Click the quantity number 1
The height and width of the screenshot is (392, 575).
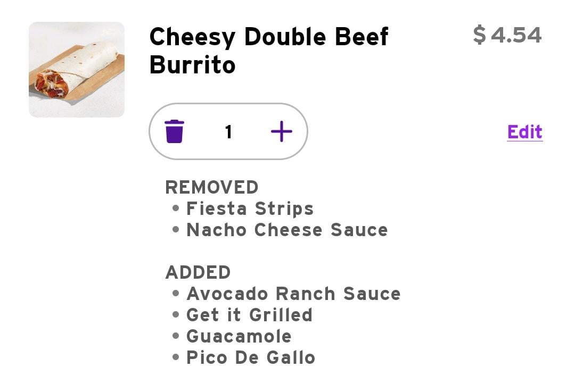(228, 132)
